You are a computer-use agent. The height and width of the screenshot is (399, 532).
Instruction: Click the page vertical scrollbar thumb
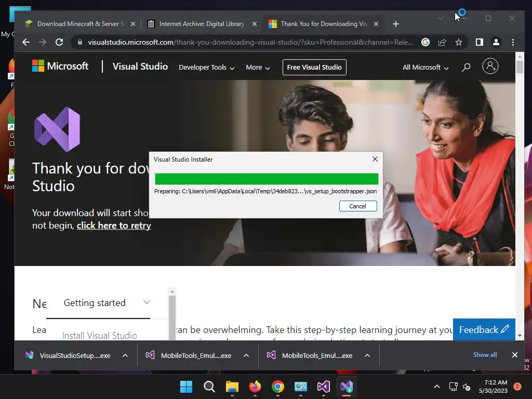(x=520, y=66)
